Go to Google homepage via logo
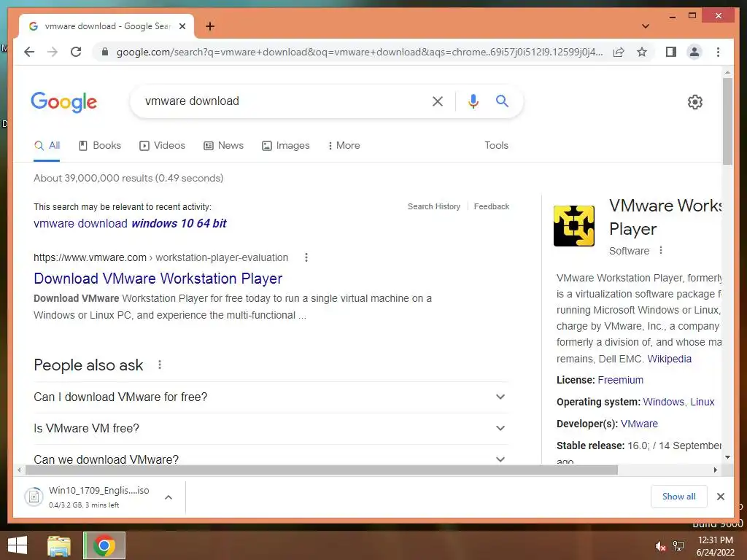747x560 pixels. [x=64, y=102]
